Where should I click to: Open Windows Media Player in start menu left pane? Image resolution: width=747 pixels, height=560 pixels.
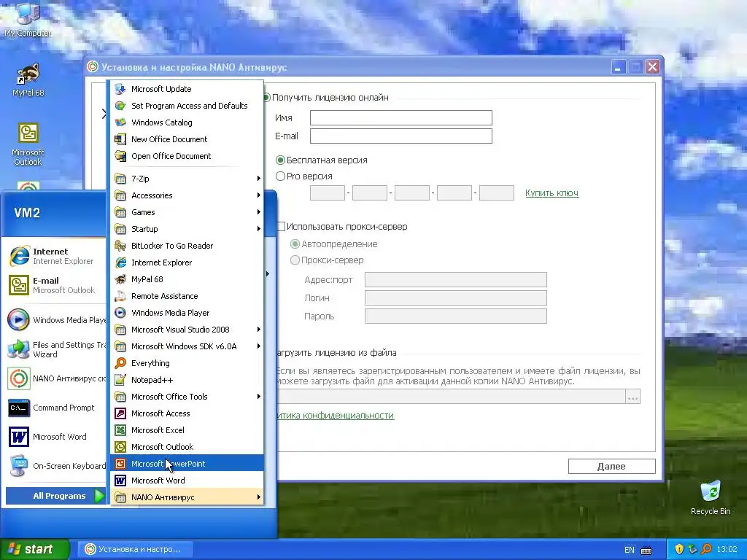[56, 320]
